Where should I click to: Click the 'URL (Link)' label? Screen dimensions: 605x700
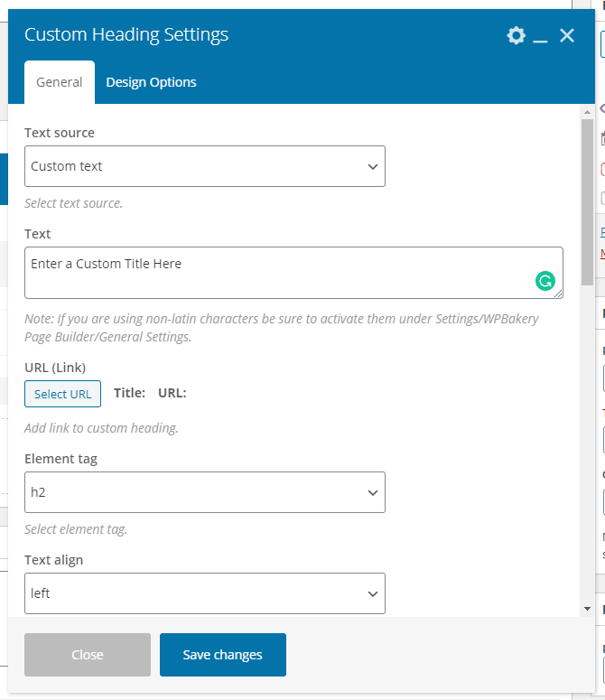point(55,368)
